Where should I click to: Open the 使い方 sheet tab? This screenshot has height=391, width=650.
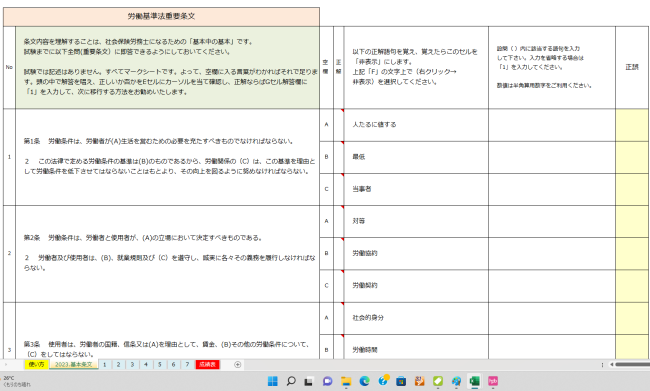(x=36, y=364)
